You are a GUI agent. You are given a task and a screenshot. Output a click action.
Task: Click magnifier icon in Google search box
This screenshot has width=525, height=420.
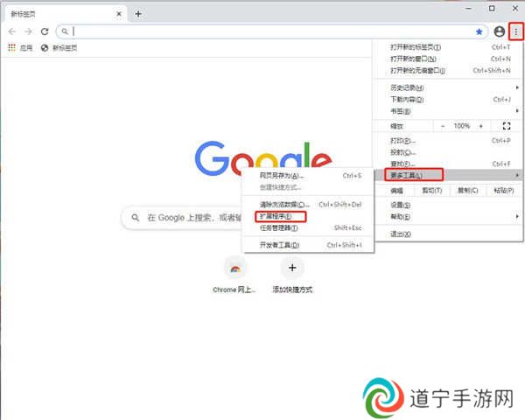point(136,218)
